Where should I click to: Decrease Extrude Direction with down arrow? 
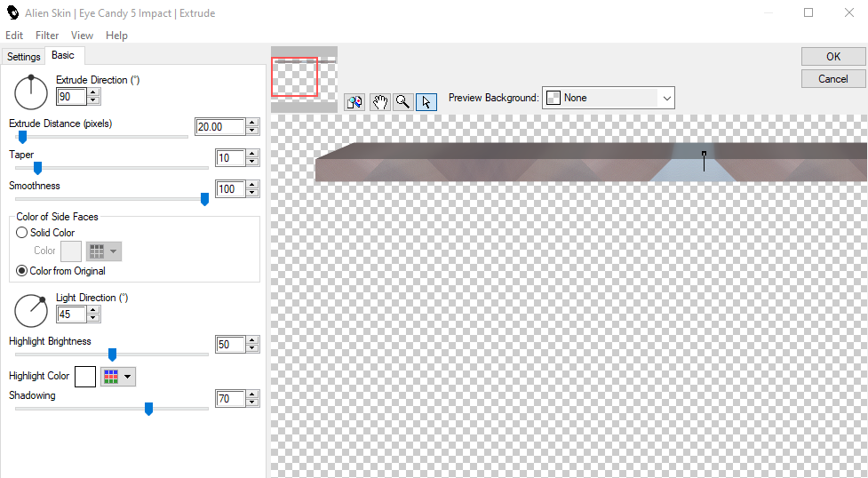[x=93, y=100]
